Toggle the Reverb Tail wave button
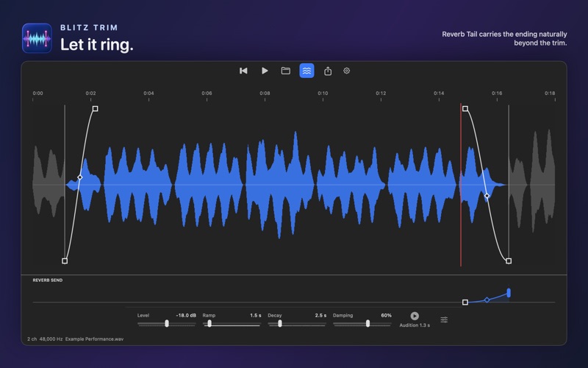Viewport: 588px width, 368px height. coord(306,71)
